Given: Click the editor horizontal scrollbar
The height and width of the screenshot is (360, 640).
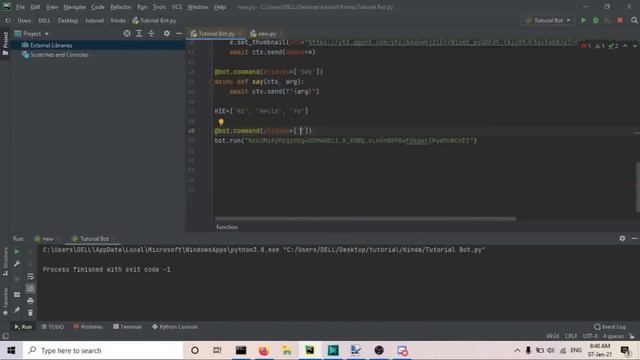Looking at the screenshot, I should (365, 219).
